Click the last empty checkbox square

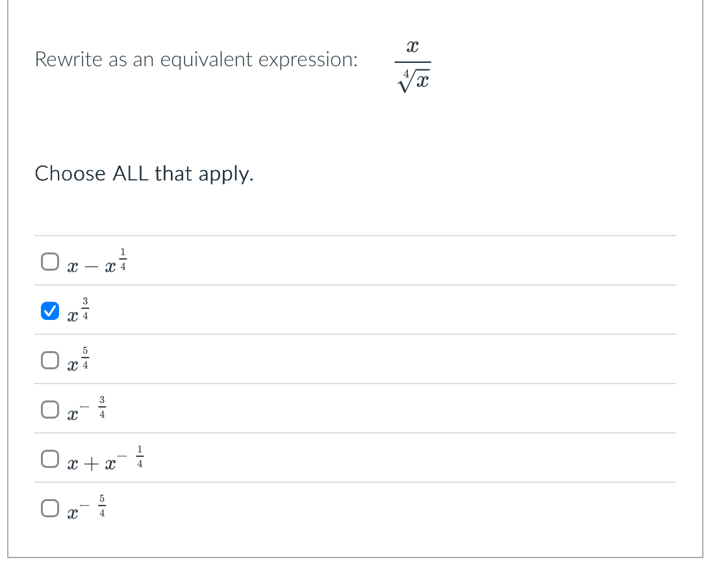point(49,508)
